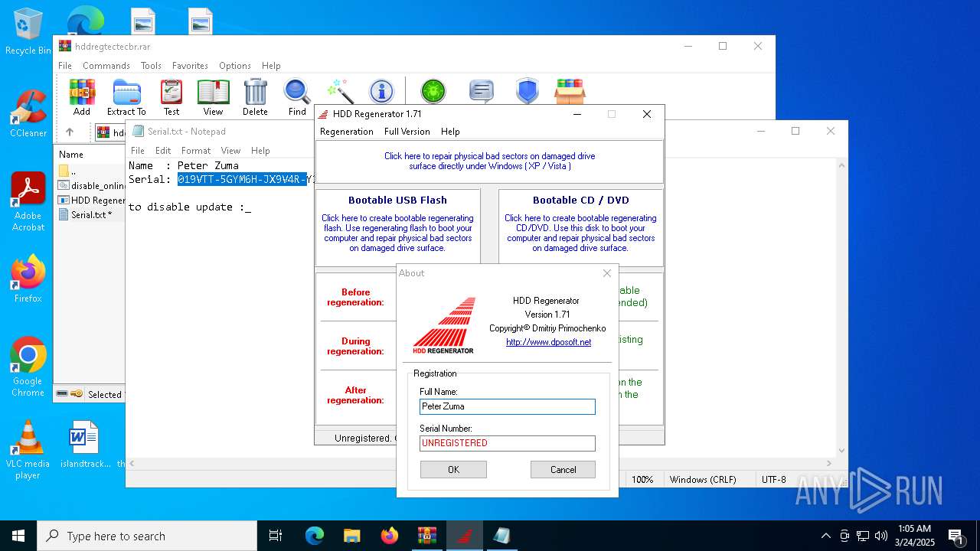The image size is (980, 551).
Task: Click the Add icon in WinRAR toolbar
Action: [x=82, y=97]
